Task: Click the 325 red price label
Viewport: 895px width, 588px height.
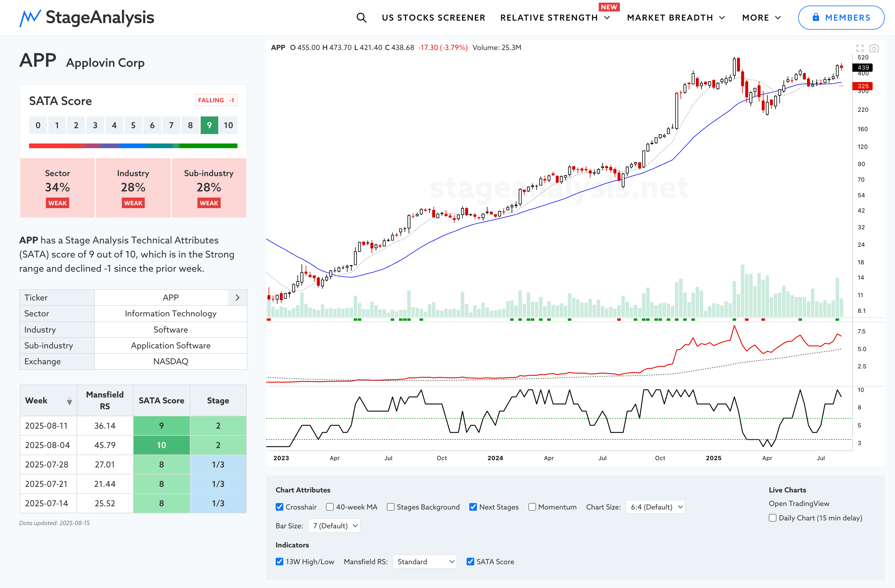Action: 863,86
